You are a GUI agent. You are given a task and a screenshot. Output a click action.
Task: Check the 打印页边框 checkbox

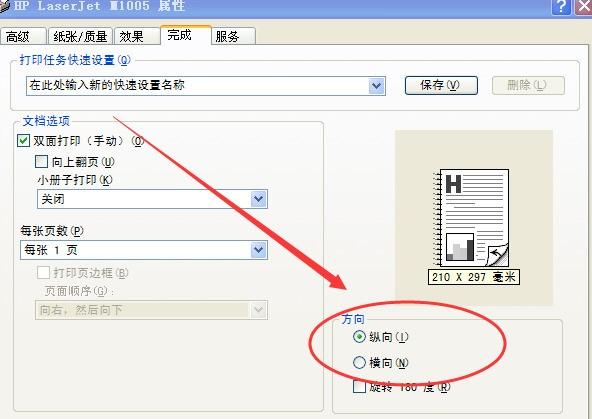pos(43,272)
